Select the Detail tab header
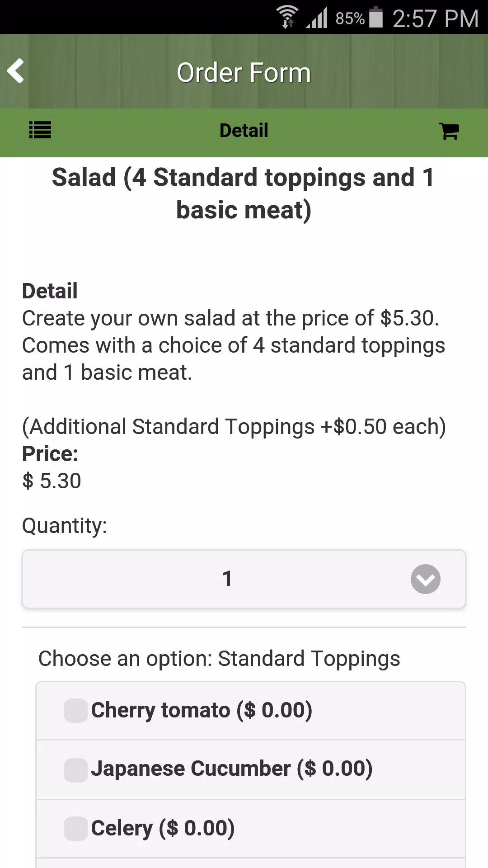 [244, 131]
